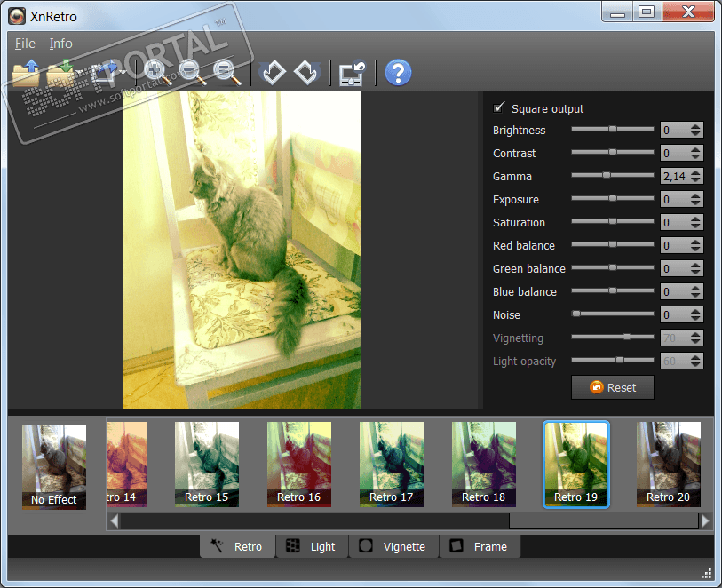Choose the Retro 18 thumbnail
This screenshot has height=588, width=722.
pyautogui.click(x=483, y=465)
